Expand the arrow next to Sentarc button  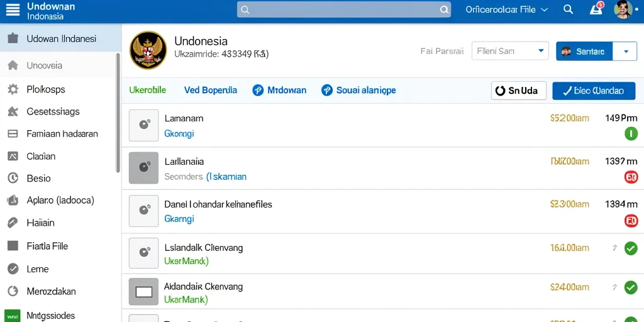626,52
